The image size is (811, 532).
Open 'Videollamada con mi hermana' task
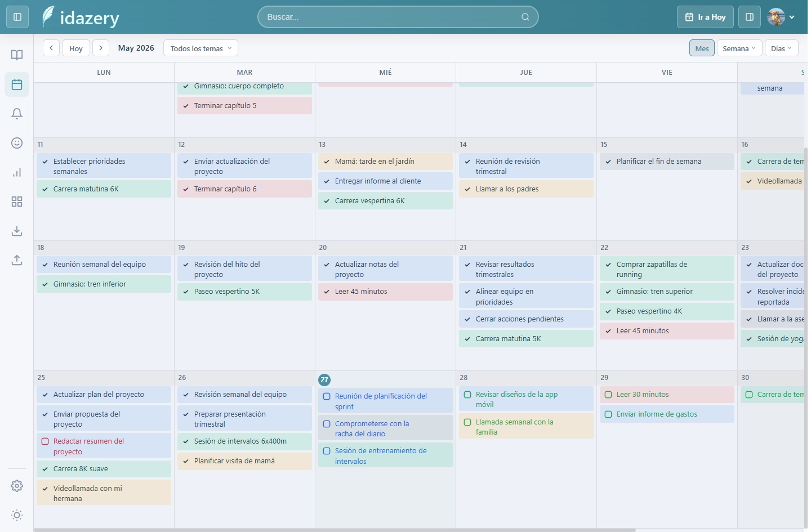104,493
